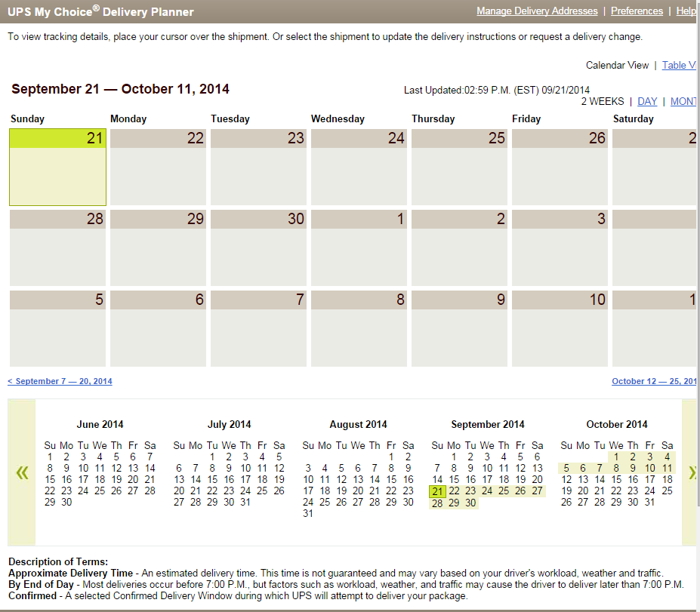
Task: Select Friday October 3 calendar cell
Action: pos(560,248)
